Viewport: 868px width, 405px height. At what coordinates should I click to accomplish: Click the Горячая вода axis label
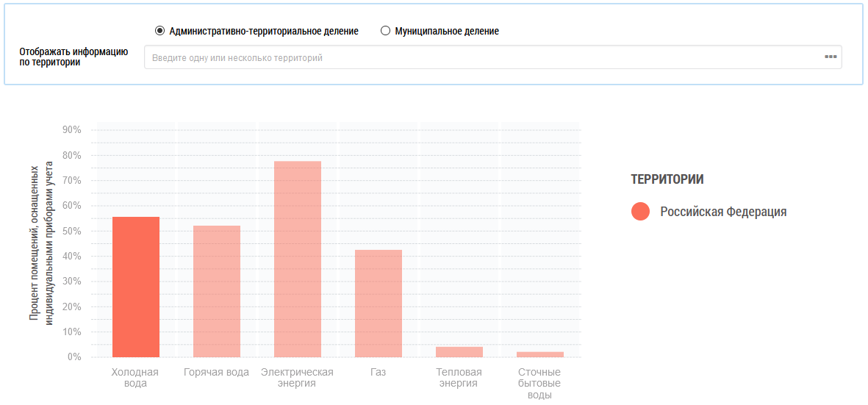(x=217, y=372)
